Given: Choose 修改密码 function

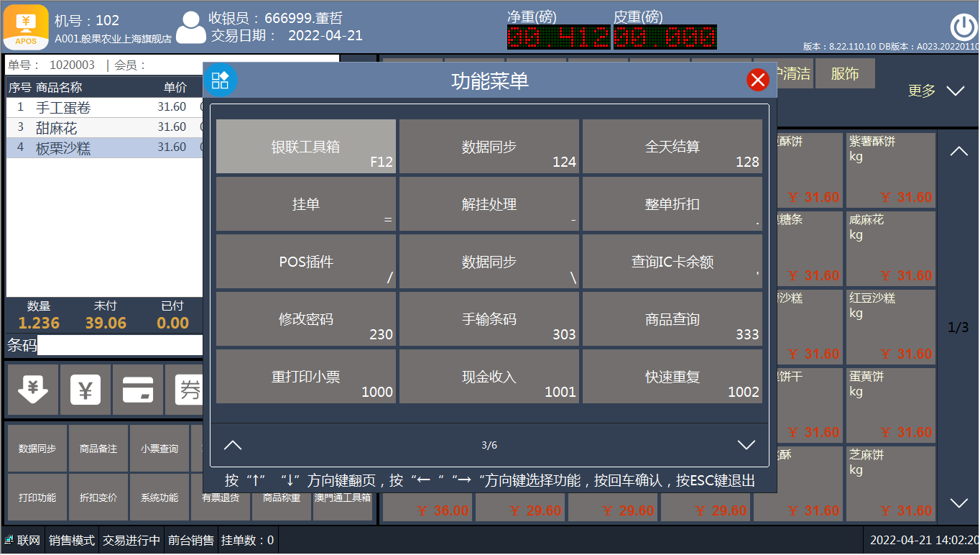Looking at the screenshot, I should pos(306,319).
